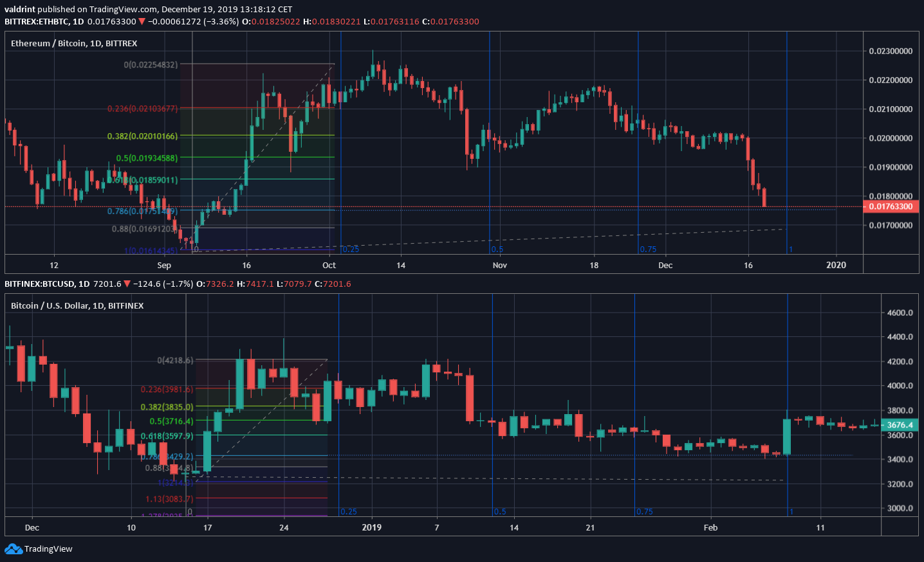Click the Oct date on ETHBTC time axis
924x562 pixels.
point(329,266)
